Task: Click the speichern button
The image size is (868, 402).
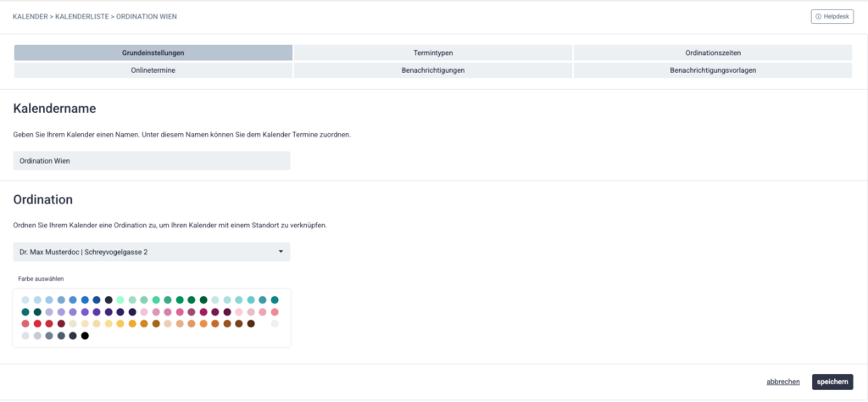Action: (832, 382)
